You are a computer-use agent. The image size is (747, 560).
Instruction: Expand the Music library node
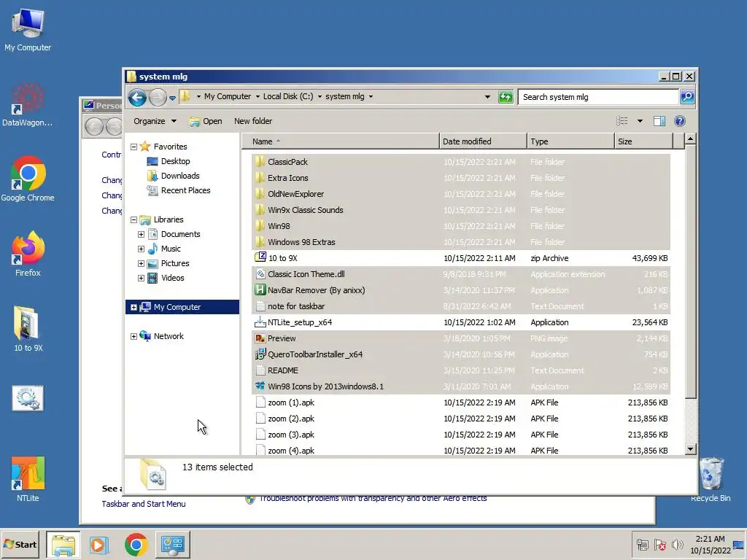click(141, 249)
